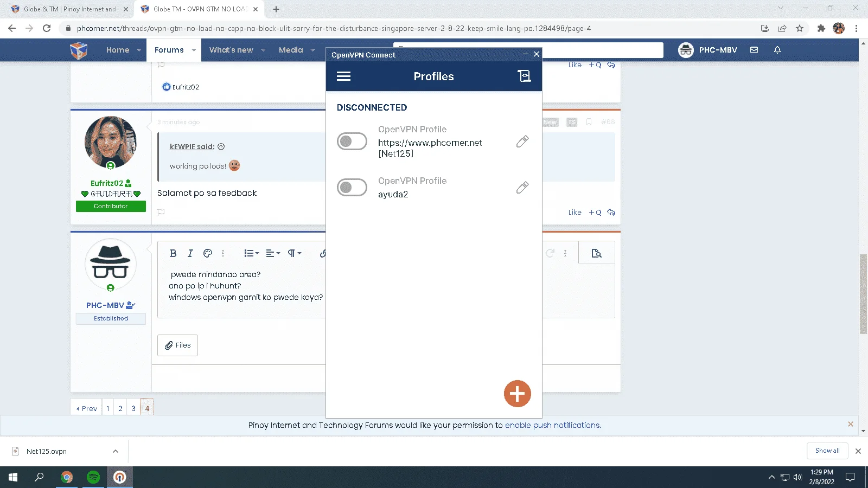Open a new browser tab

pyautogui.click(x=276, y=9)
